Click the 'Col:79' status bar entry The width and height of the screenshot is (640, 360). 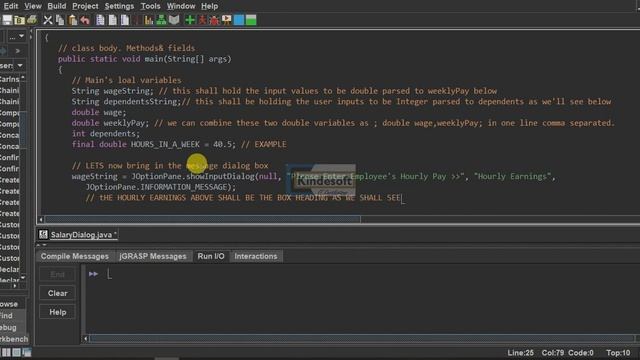[x=553, y=353]
